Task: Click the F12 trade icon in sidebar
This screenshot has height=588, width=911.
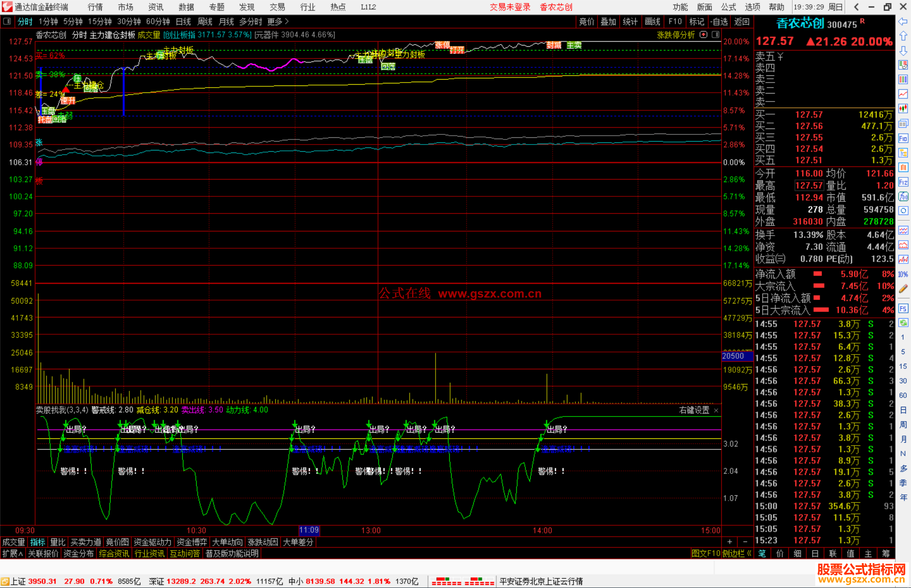Action: (x=903, y=182)
